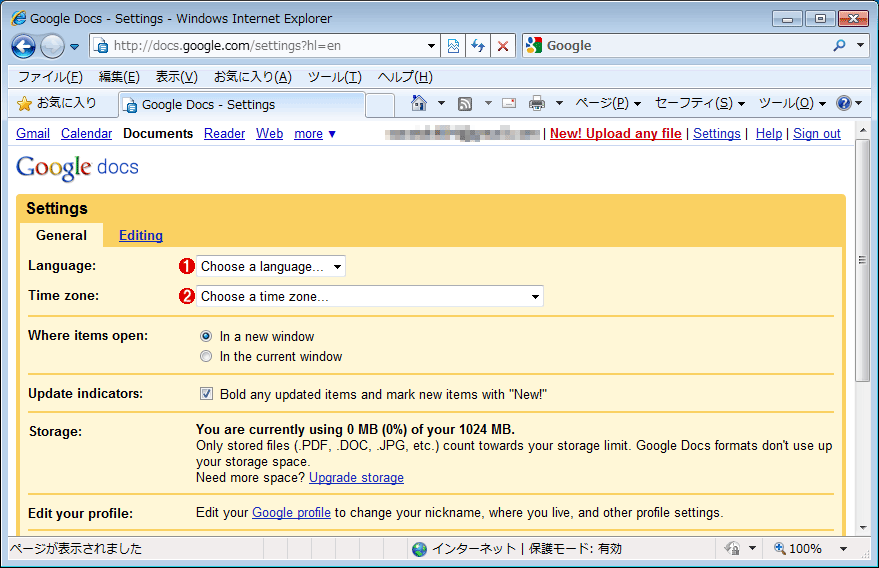Open the recent pages dropdown beside Forward
This screenshot has height=568, width=879.
(75, 47)
